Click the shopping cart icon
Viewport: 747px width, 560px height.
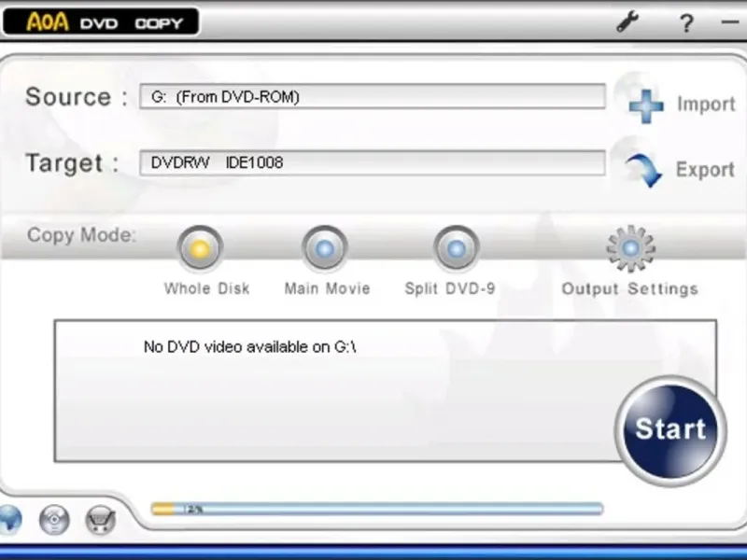coord(101,520)
